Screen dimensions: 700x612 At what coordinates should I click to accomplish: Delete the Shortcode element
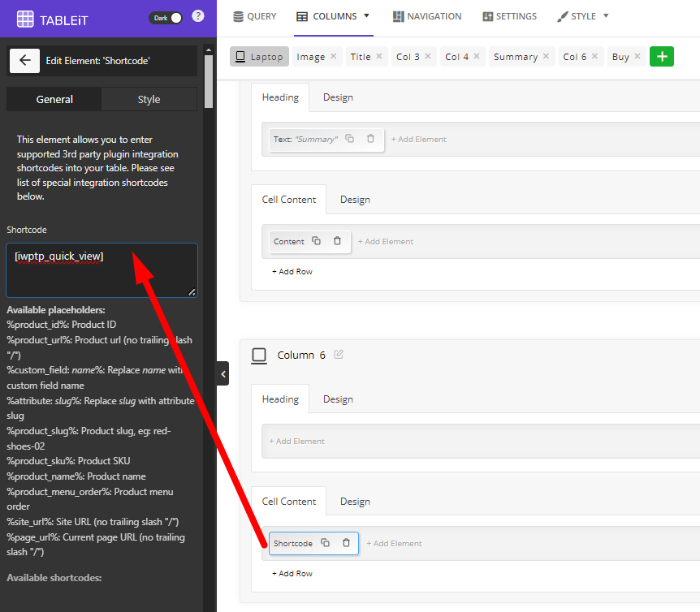(346, 543)
